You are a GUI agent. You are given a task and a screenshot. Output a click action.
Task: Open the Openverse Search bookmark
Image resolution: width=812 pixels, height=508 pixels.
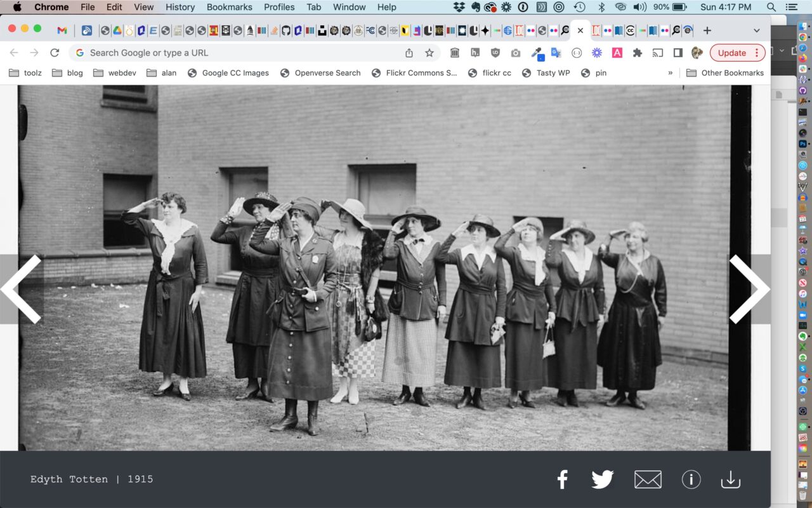(x=320, y=73)
